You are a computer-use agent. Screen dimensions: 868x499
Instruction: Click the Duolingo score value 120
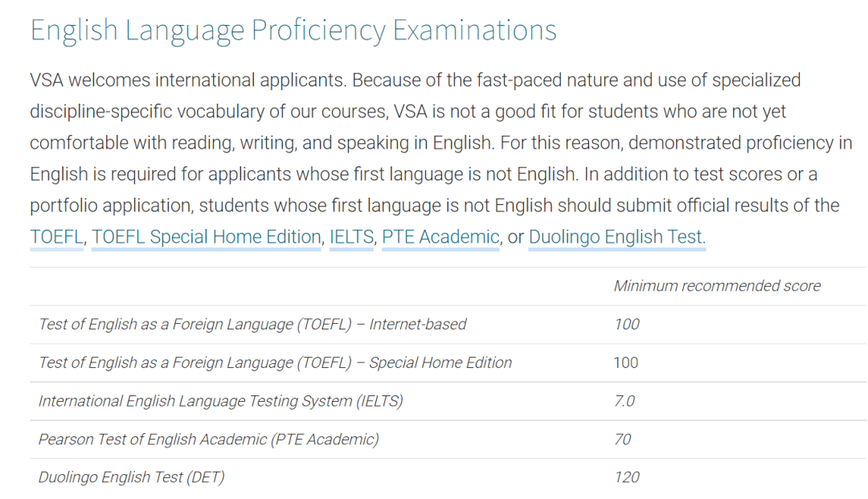[x=627, y=477]
